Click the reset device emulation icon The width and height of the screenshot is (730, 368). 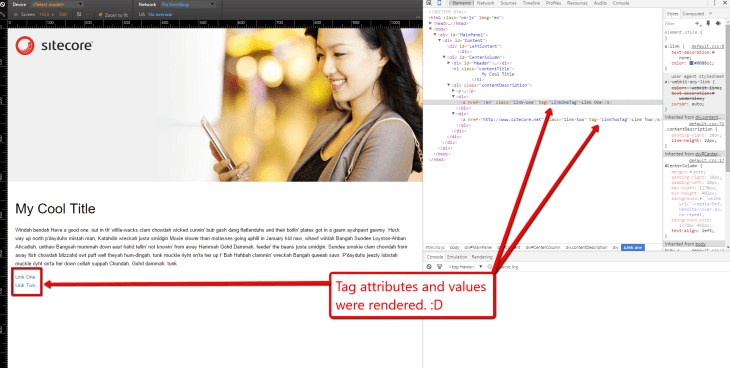point(2,5)
